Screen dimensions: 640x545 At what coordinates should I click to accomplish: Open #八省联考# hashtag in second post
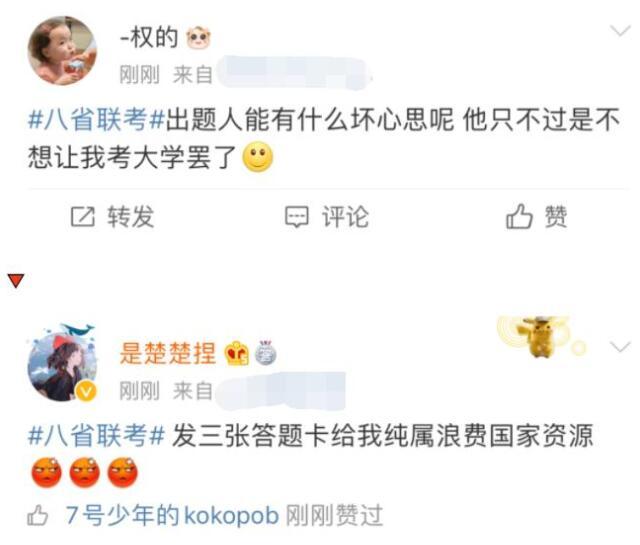[x=96, y=436]
